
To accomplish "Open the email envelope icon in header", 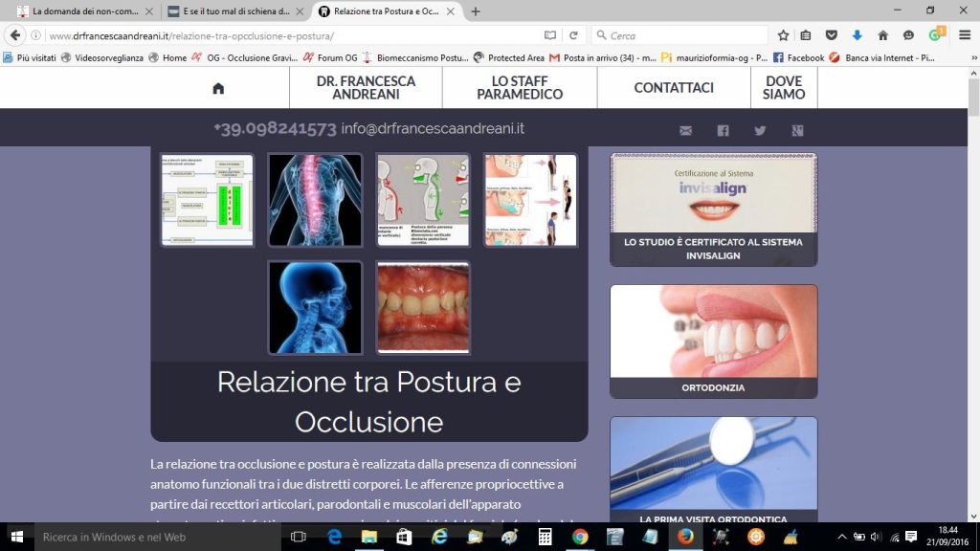I will click(685, 131).
